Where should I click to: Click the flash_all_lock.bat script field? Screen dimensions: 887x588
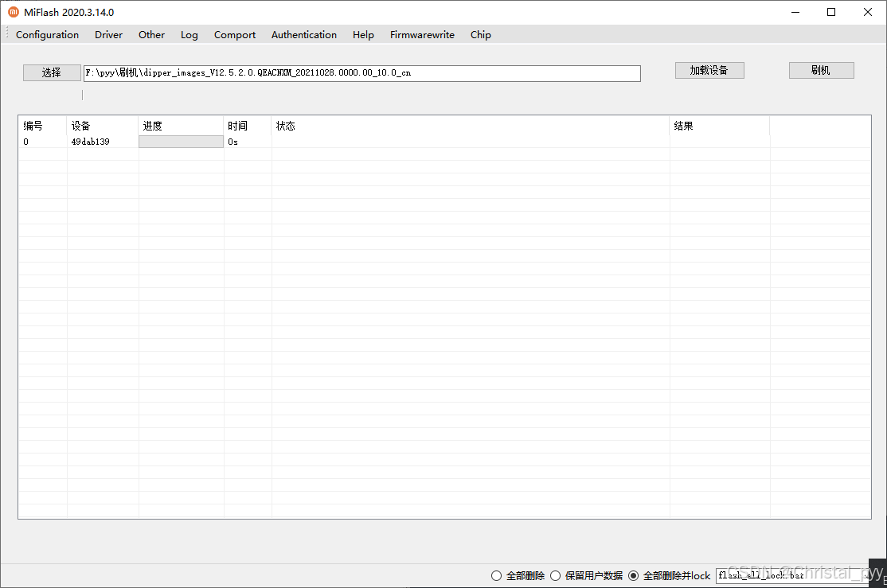pos(792,575)
